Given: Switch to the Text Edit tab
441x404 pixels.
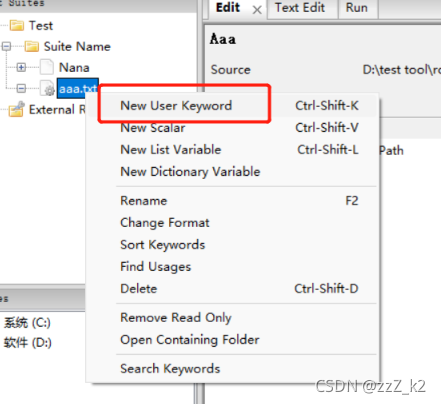Looking at the screenshot, I should tap(300, 8).
